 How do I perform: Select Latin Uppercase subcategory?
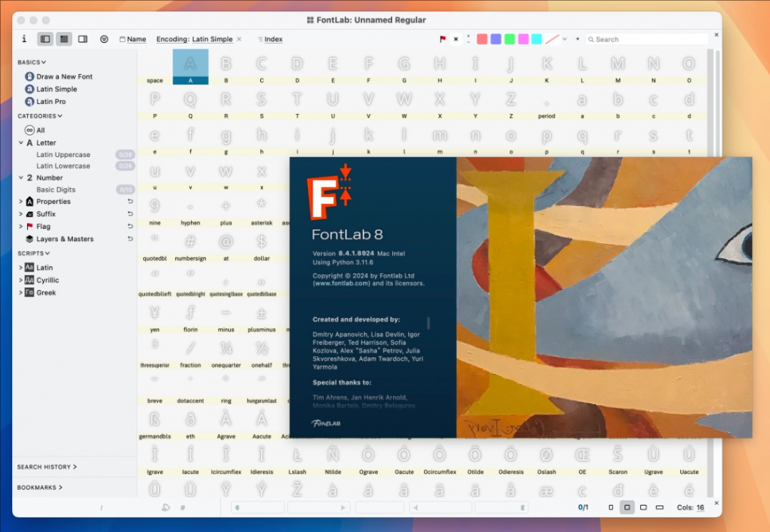point(63,154)
